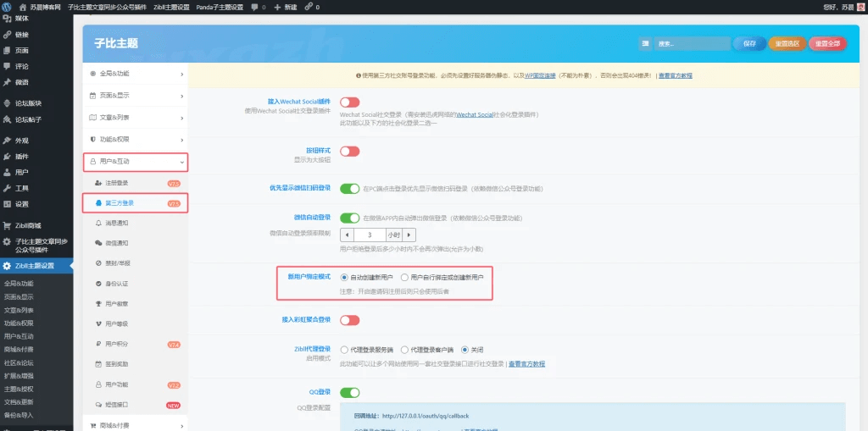The width and height of the screenshot is (868, 431).
Task: Click 新建 in the admin bar
Action: [286, 7]
